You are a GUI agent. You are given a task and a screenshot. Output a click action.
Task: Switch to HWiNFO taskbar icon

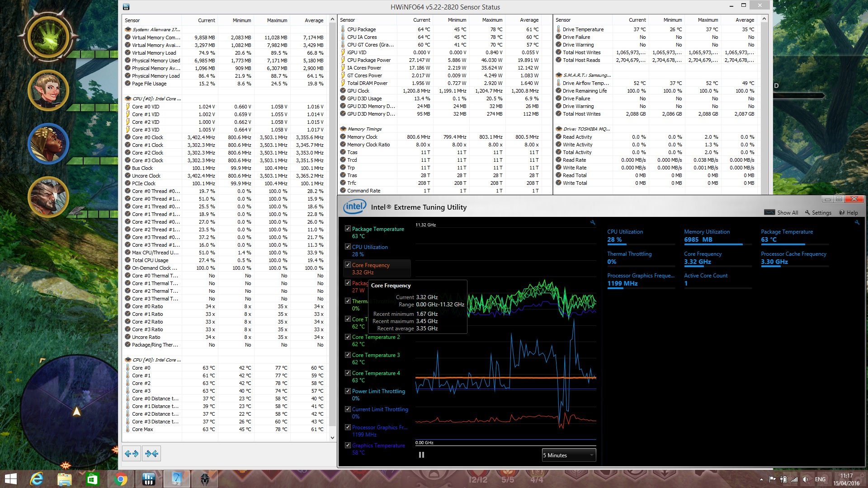pyautogui.click(x=148, y=479)
